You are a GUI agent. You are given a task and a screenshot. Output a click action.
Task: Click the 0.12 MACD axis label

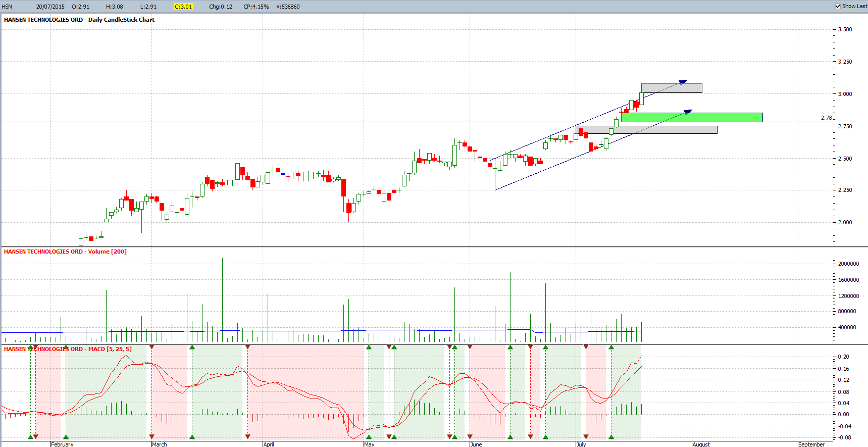(x=843, y=380)
